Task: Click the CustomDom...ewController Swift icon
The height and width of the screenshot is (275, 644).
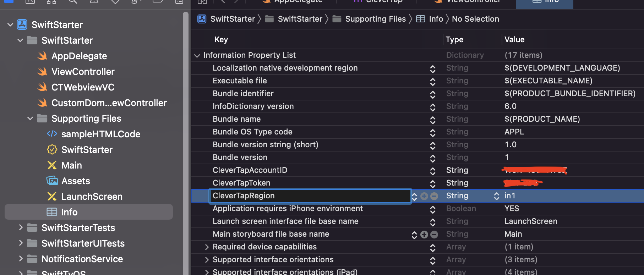Action: 42,103
